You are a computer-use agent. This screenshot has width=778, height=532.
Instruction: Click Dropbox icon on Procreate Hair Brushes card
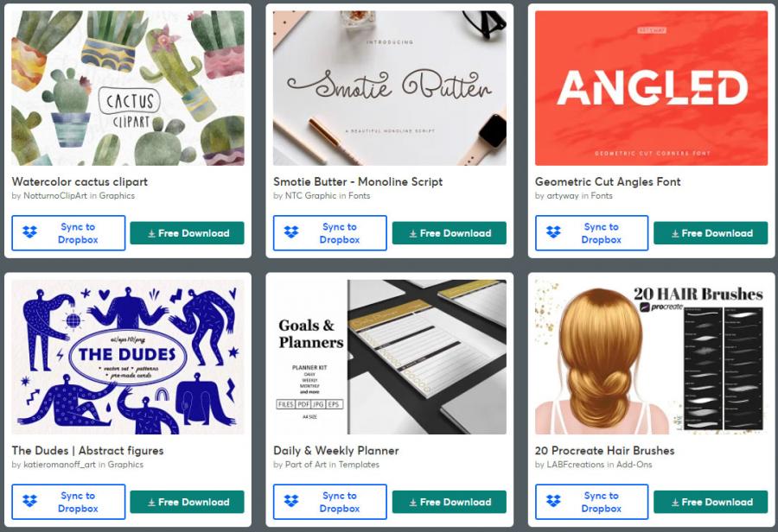coord(553,501)
